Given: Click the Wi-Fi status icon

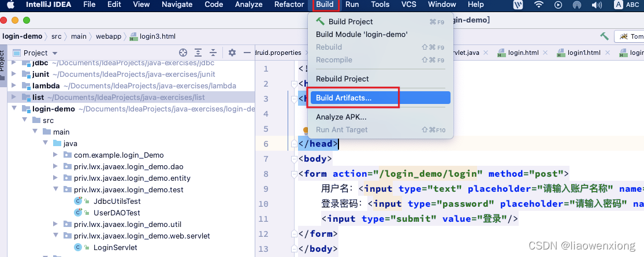Looking at the screenshot, I should click(538, 5).
